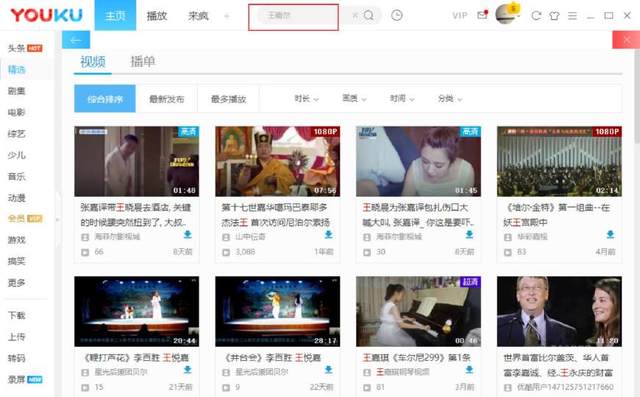Open title 《培尔·金特》第一组曲

click(x=556, y=215)
